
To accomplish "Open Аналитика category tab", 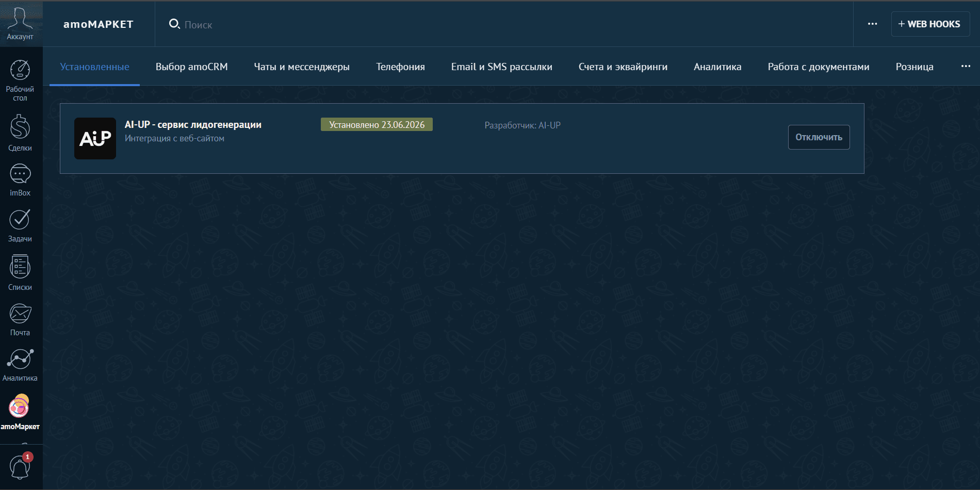I will click(x=717, y=67).
